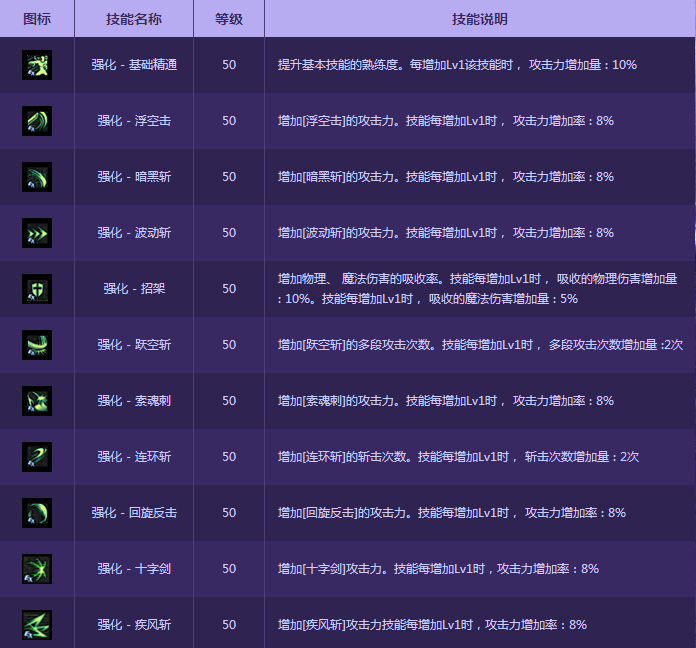Click level 50 in the 回旋反击 row

[x=229, y=513]
